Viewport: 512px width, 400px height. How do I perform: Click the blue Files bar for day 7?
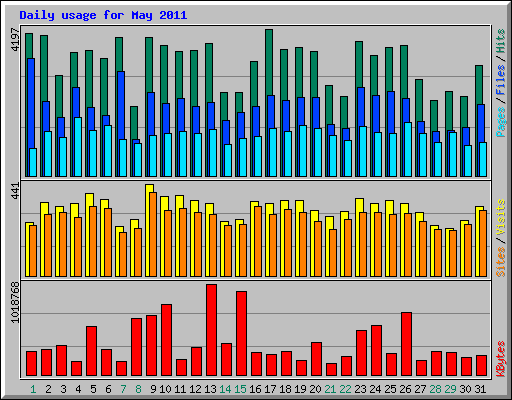pos(121,105)
